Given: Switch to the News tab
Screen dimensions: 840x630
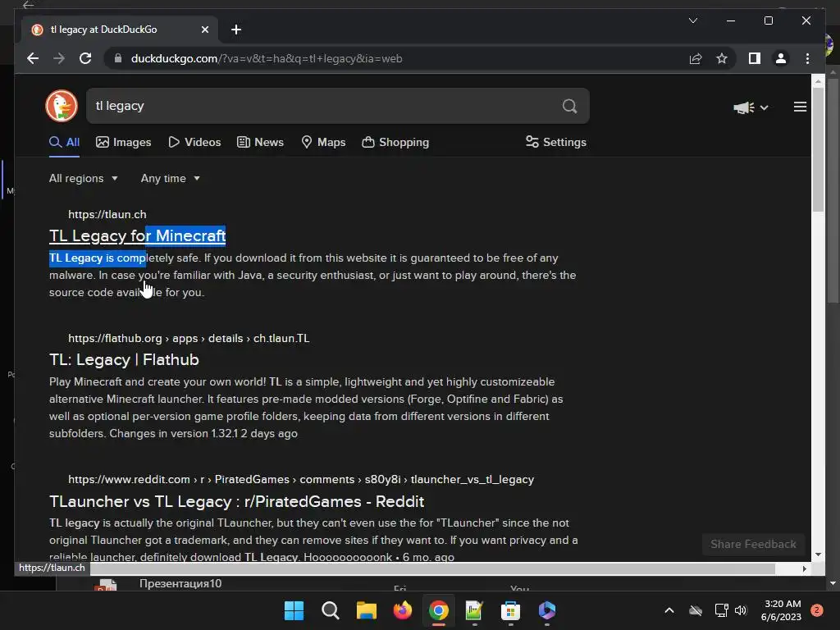Looking at the screenshot, I should click(260, 142).
